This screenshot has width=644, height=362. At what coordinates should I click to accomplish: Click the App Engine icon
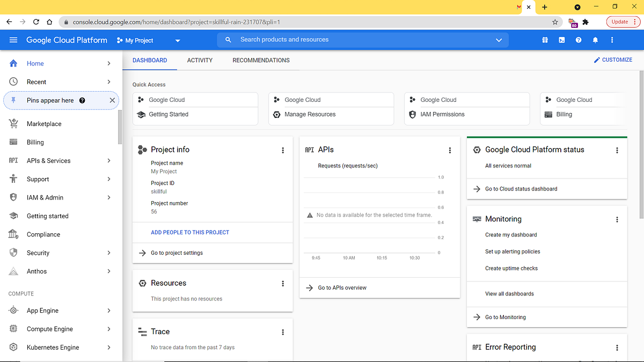[x=14, y=311]
